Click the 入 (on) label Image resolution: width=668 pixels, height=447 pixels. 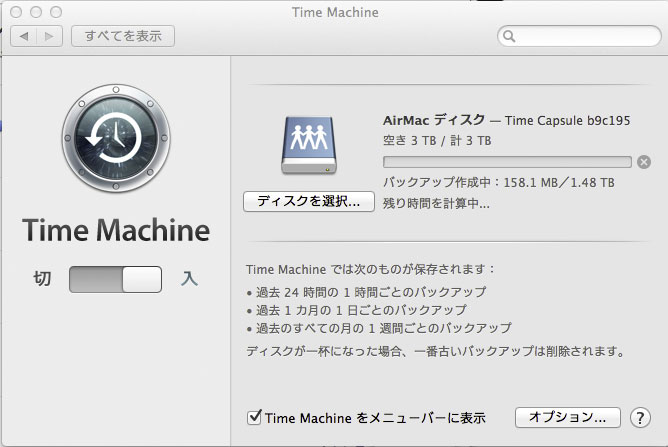[189, 279]
